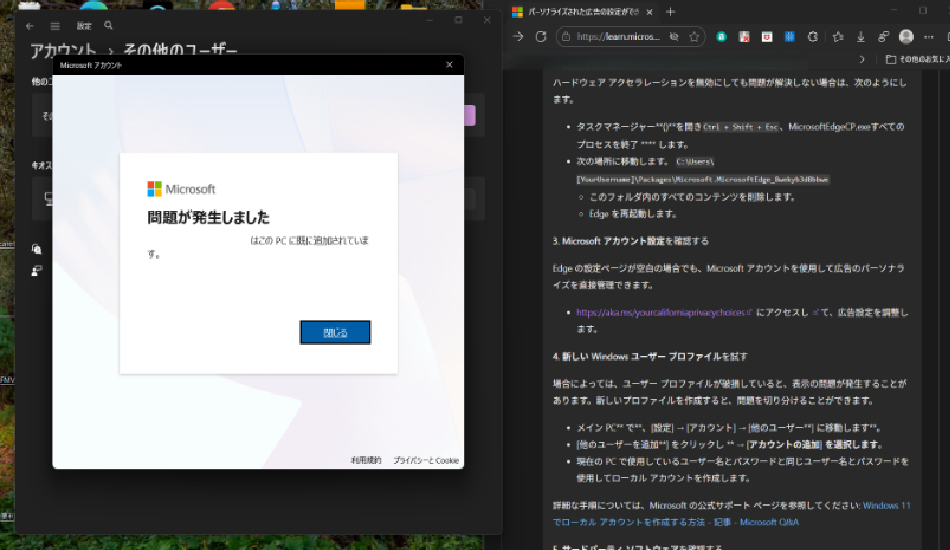The height and width of the screenshot is (550, 950).
Task: Click the PDF extension icon with red mark
Action: [744, 37]
